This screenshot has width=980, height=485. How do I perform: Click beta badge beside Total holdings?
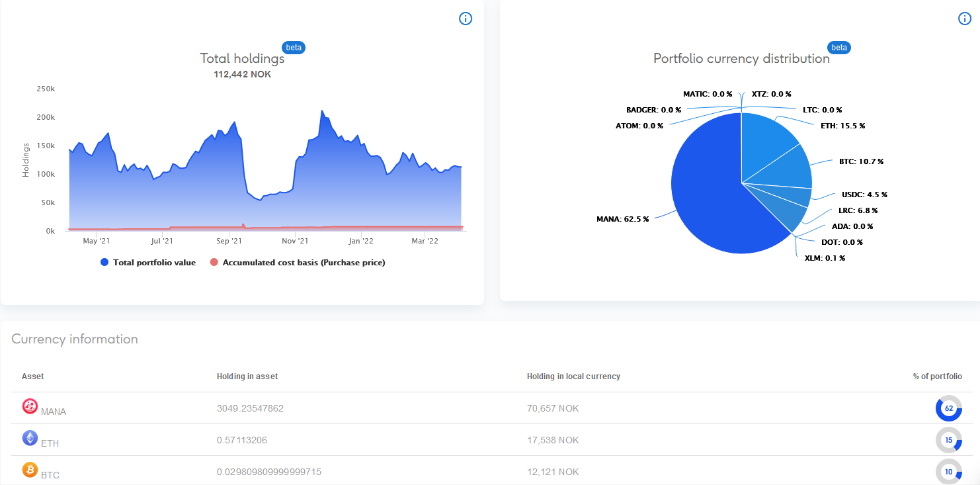click(294, 48)
